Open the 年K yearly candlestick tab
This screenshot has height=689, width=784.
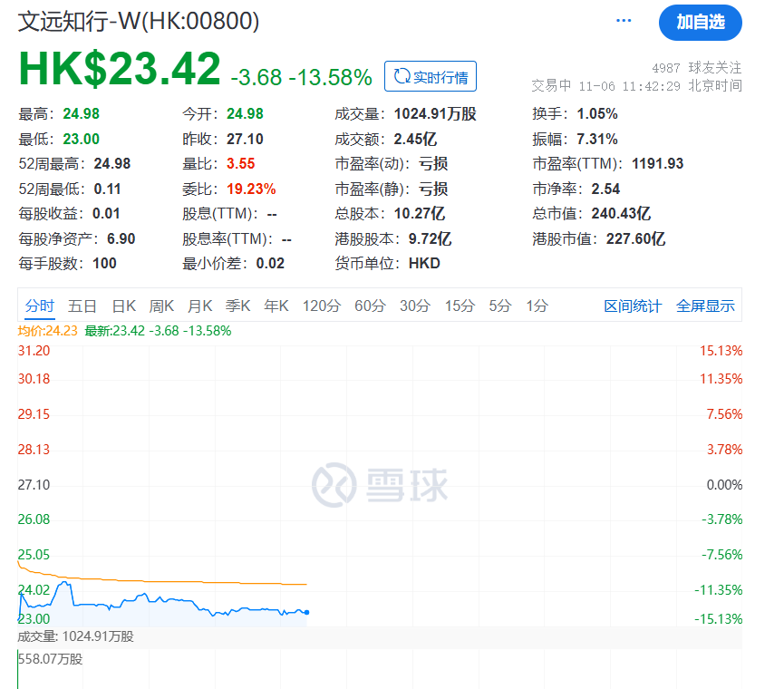click(275, 306)
